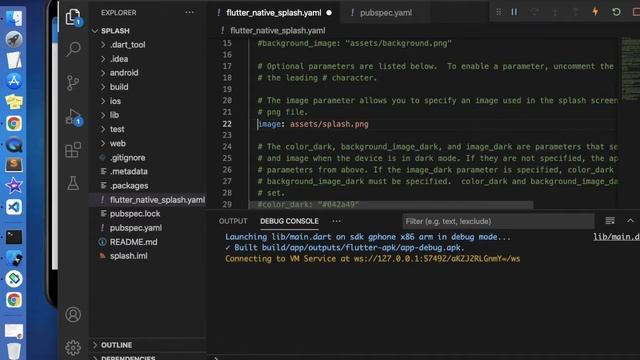Image resolution: width=640 pixels, height=360 pixels.
Task: Open the Source Control view icon
Action: click(73, 83)
